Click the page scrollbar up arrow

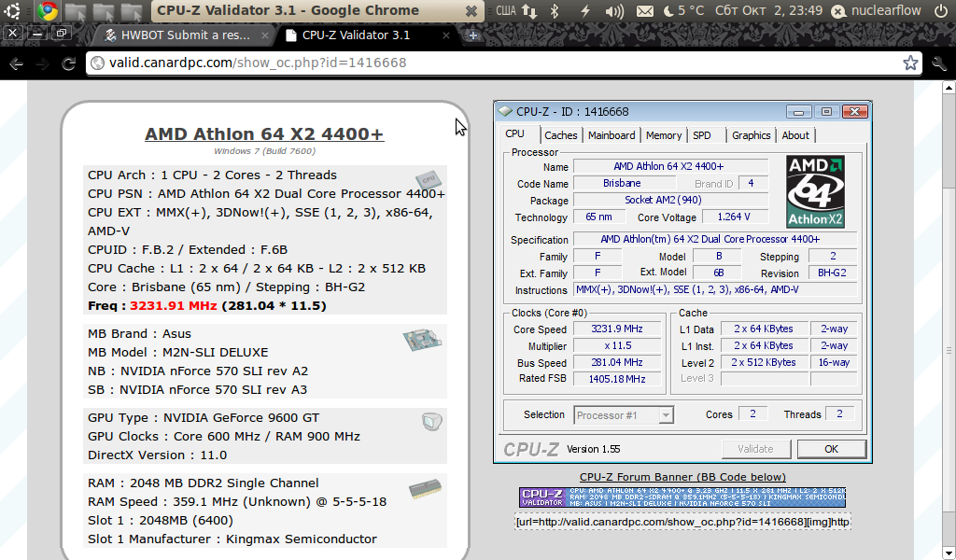pos(949,89)
